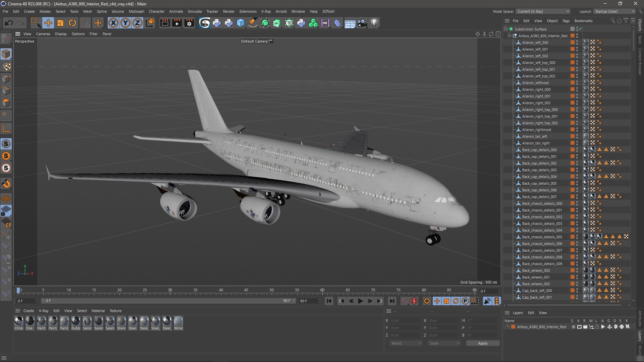Click Render View clapperboard icon
The image size is (644, 362).
[165, 23]
